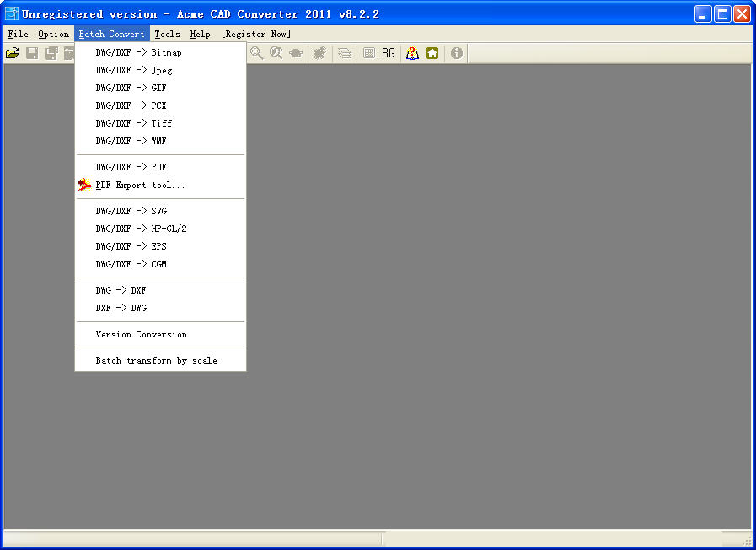Click the round info about icon
Screen dimensions: 756x550
[457, 53]
